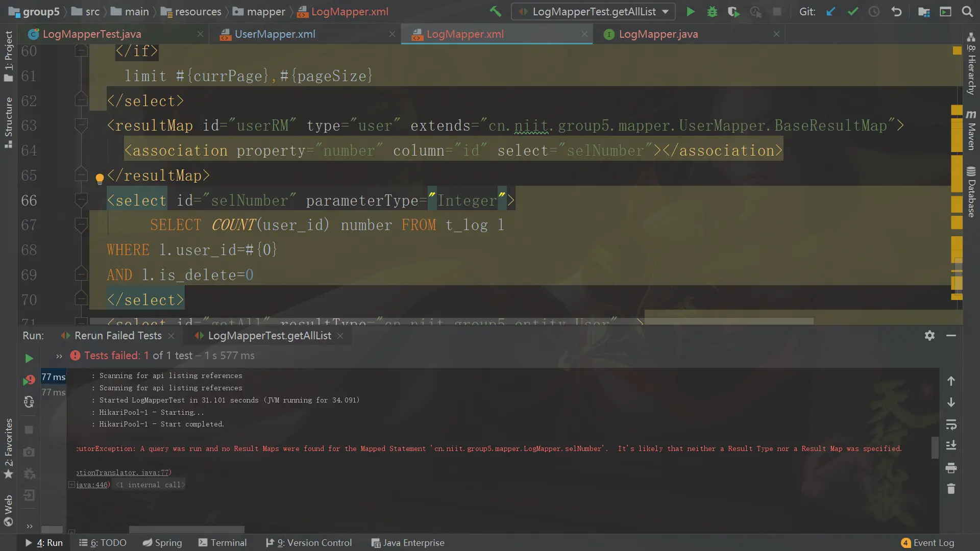Click the Git update project arrow
The height and width of the screenshot is (551, 980).
(831, 11)
